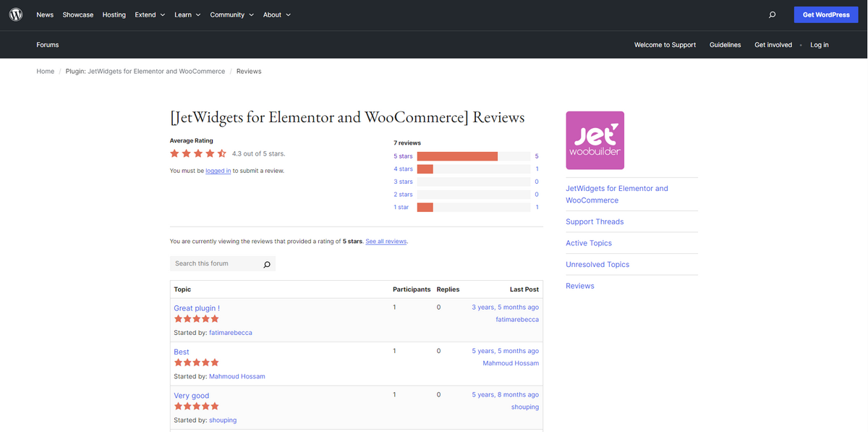Open Support Threads in sidebar
The width and height of the screenshot is (868, 432).
tap(595, 221)
